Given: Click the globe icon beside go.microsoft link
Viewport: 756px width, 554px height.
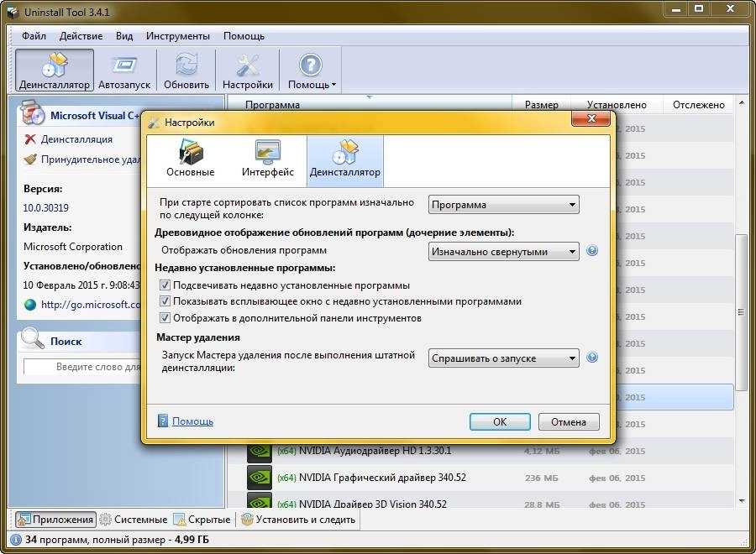Looking at the screenshot, I should (x=30, y=305).
